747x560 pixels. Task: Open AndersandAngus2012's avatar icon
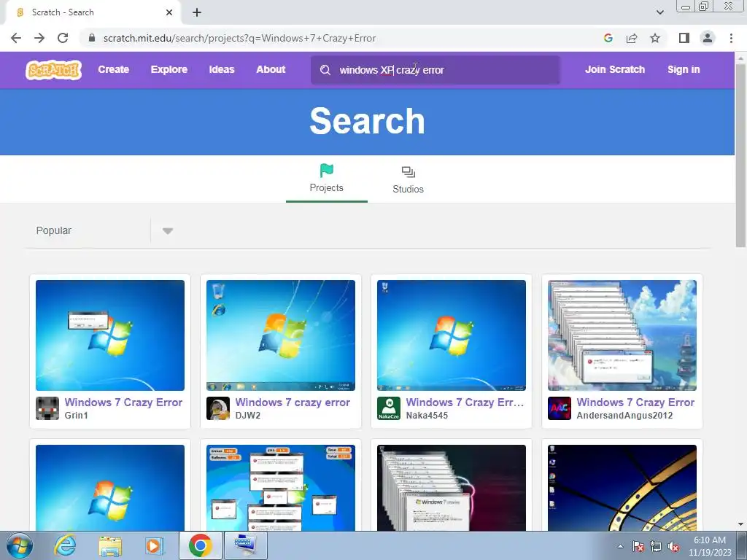[x=560, y=408]
